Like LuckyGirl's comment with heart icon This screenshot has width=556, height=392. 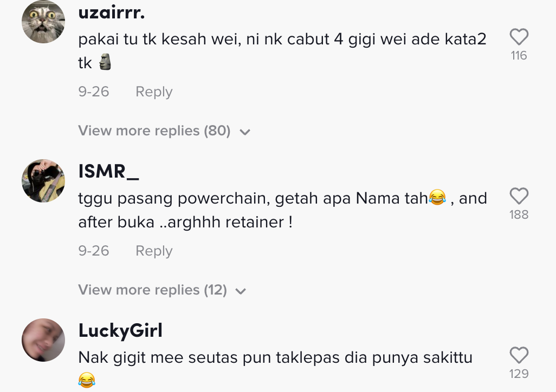point(519,355)
